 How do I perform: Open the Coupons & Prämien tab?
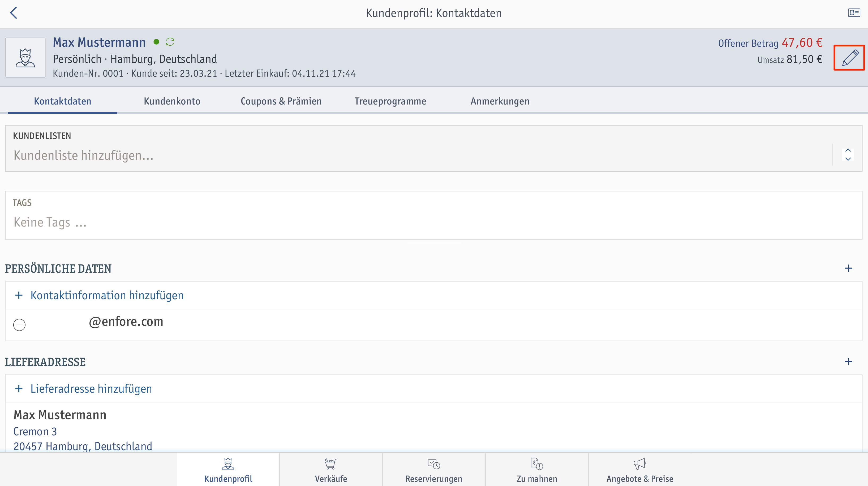coord(281,101)
